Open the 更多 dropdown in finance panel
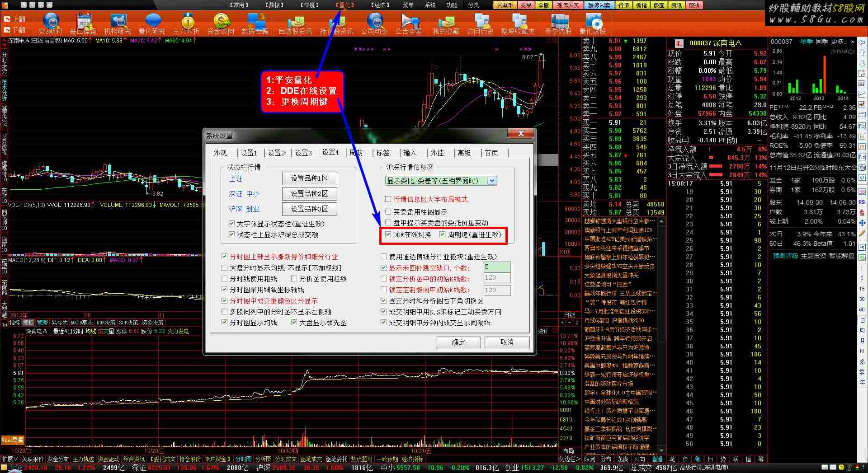The height and width of the screenshot is (473, 868). 839,42
